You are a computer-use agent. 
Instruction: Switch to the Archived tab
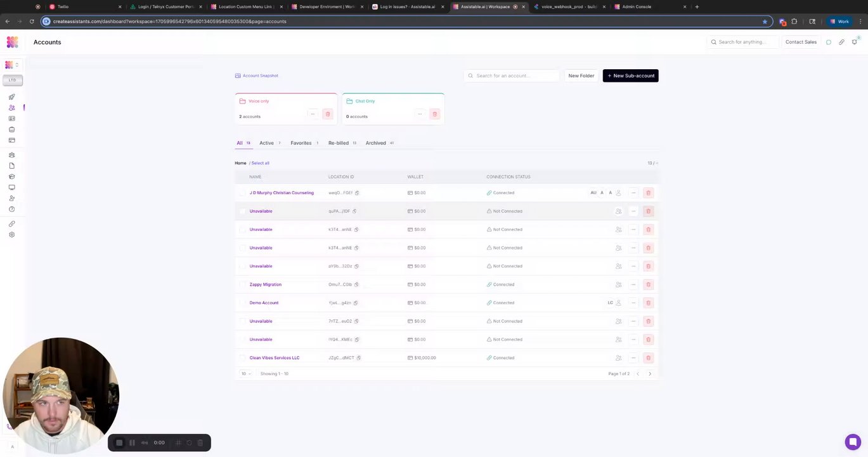380,143
